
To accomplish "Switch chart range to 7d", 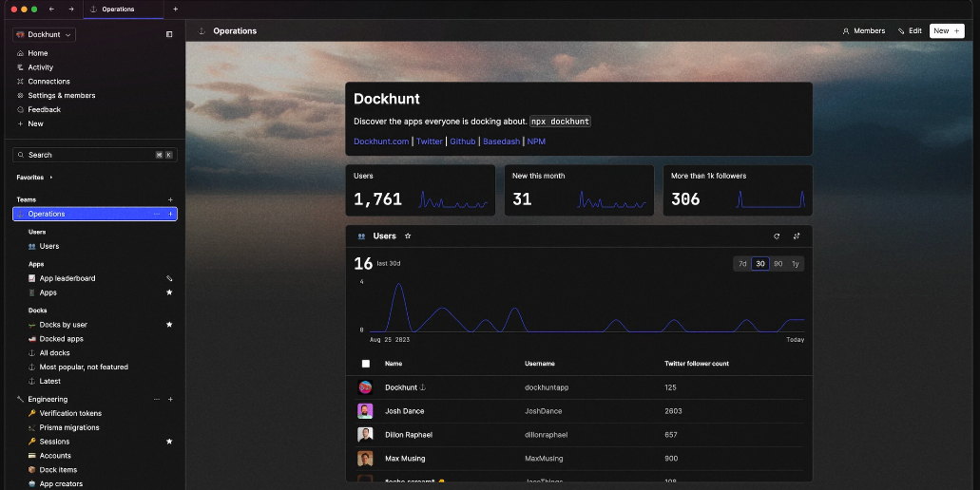I will [742, 264].
